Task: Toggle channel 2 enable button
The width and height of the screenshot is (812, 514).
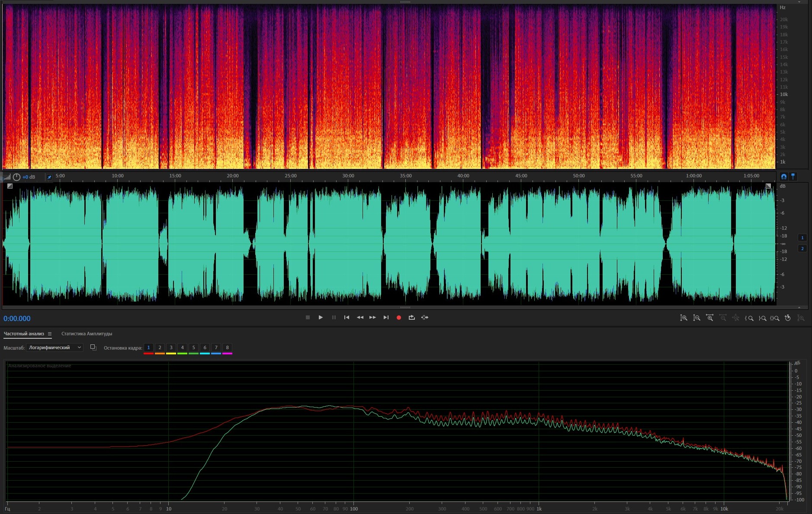Action: 802,248
